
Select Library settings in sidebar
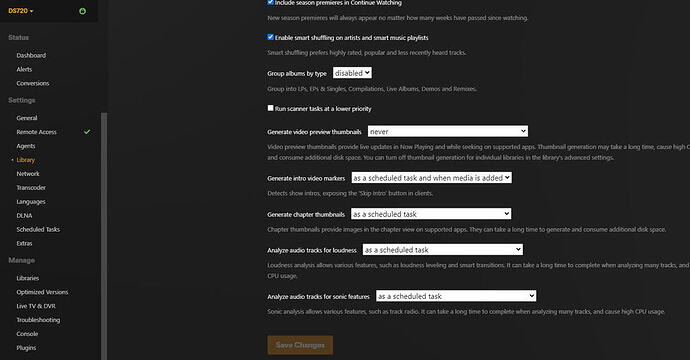point(26,160)
